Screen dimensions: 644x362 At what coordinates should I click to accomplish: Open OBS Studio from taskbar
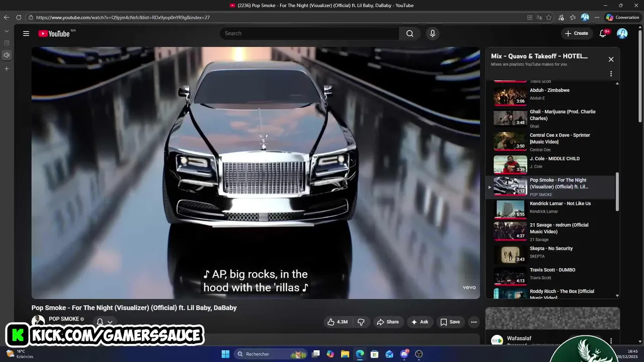[x=419, y=354]
